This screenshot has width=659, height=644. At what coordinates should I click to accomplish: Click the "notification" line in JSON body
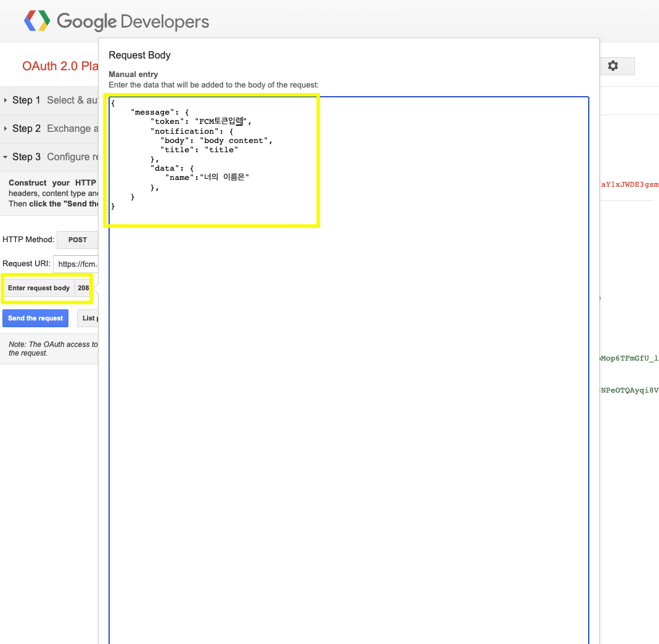(x=192, y=131)
